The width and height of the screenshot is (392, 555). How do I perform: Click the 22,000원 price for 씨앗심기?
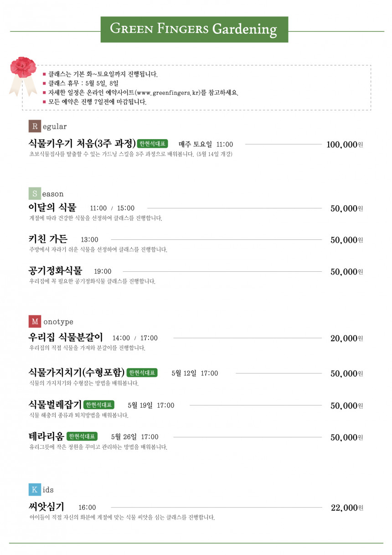pyautogui.click(x=346, y=508)
